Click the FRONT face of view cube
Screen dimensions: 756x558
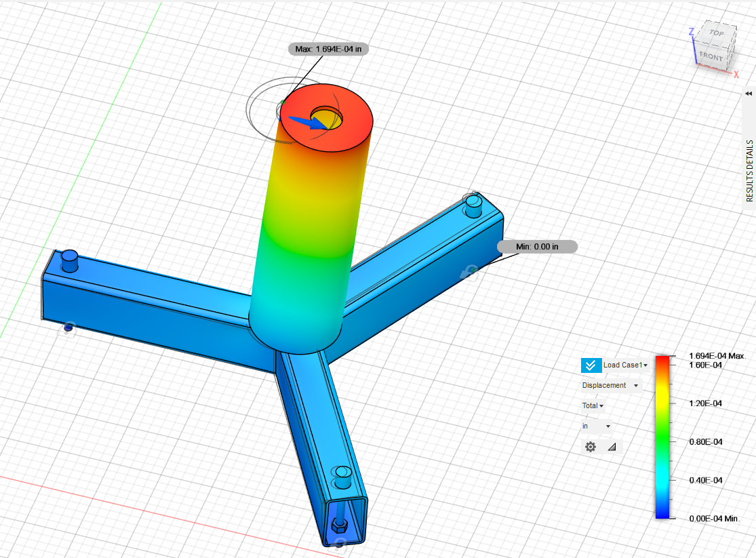(712, 56)
